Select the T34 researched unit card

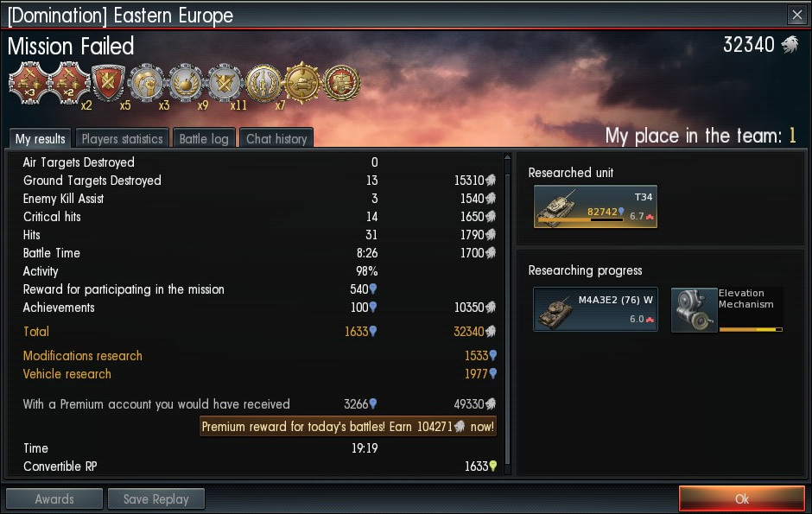click(595, 206)
